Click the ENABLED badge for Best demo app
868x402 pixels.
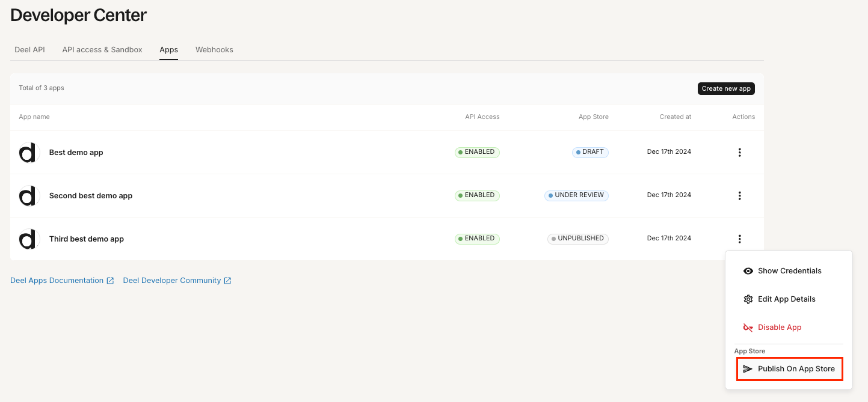click(477, 152)
